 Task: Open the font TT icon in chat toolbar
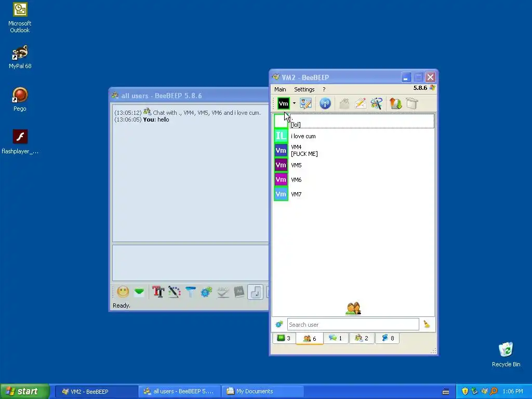tap(158, 292)
